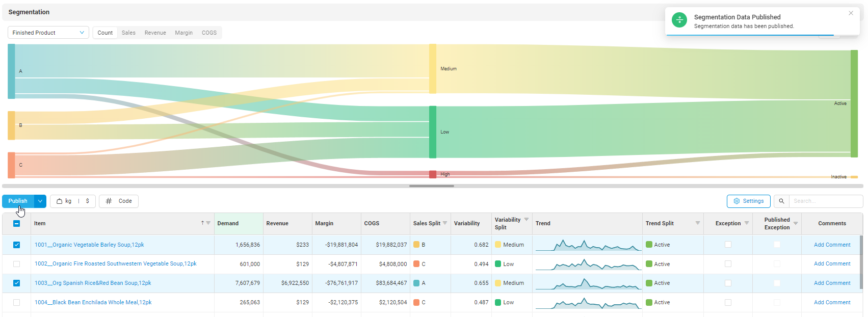This screenshot has width=868, height=317.
Task: Open item 1001 Organic Vegetable Barley Soup link
Action: click(89, 245)
